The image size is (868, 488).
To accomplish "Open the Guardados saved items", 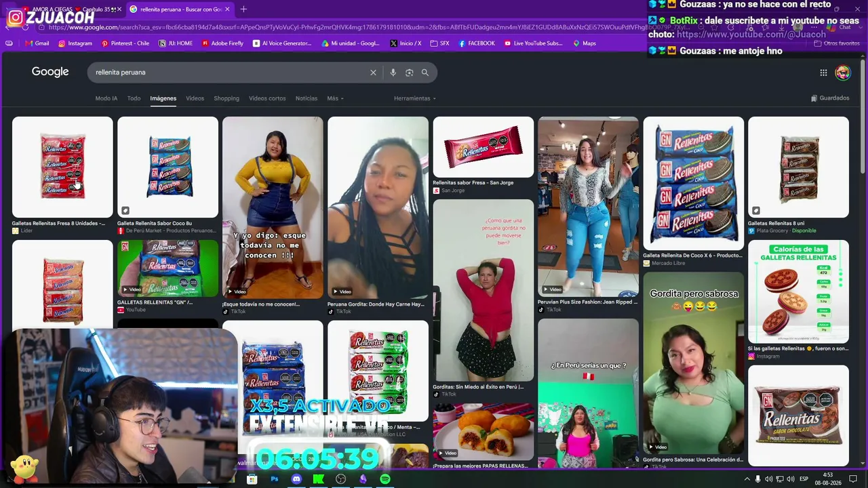I will click(830, 98).
